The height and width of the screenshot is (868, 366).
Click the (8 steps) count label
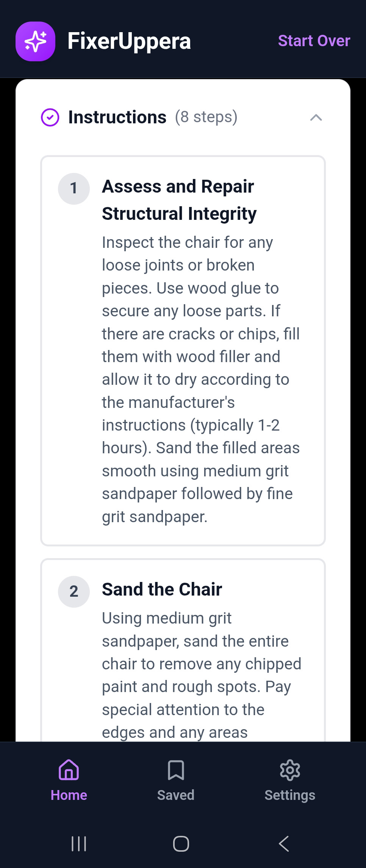206,117
